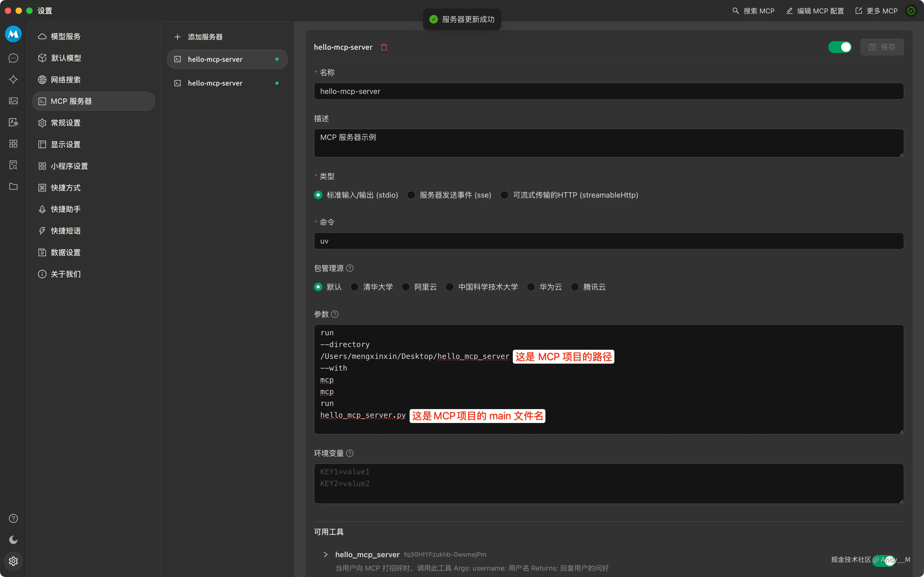This screenshot has height=577, width=924.
Task: Expand the hello_mcp_server tool entry
Action: point(325,555)
